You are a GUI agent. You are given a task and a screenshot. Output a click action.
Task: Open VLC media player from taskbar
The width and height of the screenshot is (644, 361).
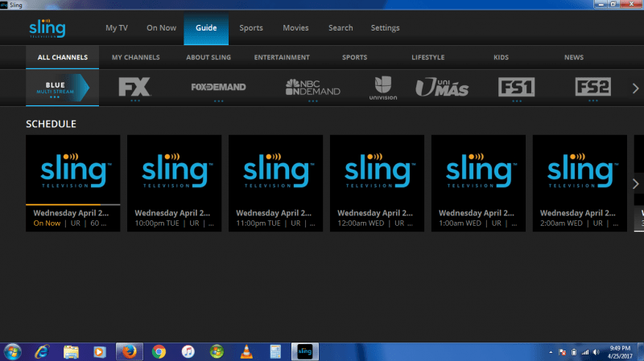246,351
